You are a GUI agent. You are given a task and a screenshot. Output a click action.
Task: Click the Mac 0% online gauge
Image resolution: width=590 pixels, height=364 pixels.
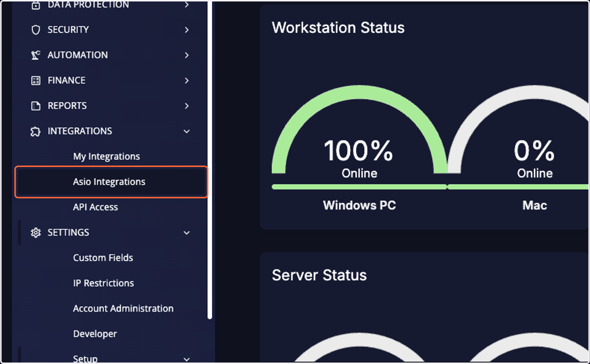click(519, 129)
